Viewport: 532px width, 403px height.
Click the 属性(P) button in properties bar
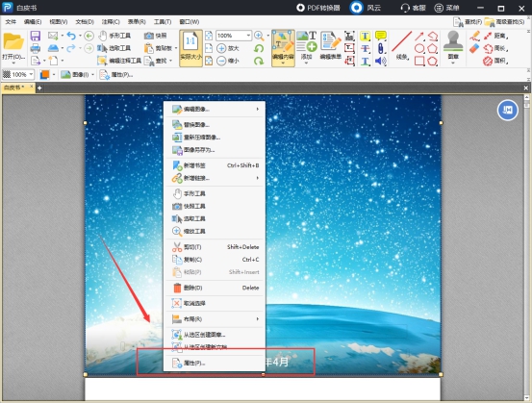[116, 75]
